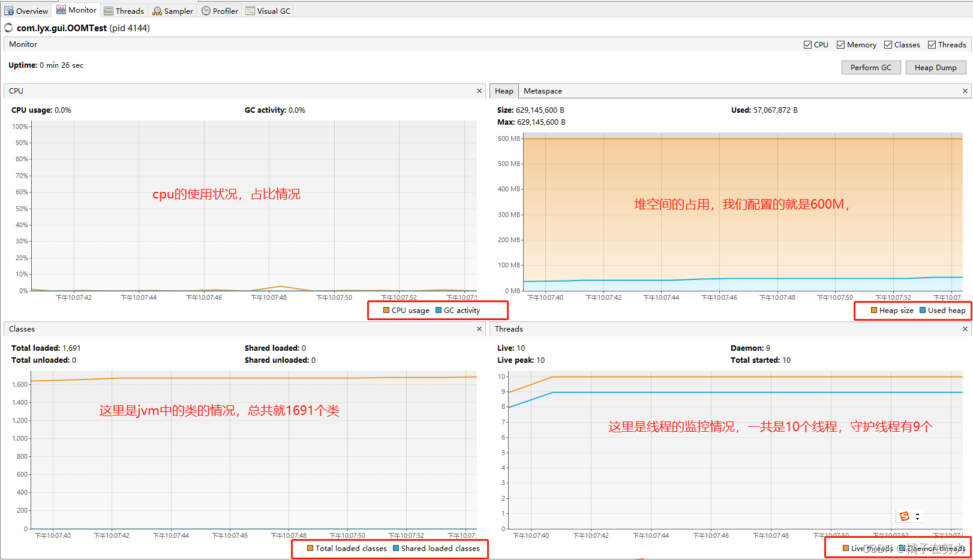Viewport: 973px width, 560px height.
Task: Open the Visual GC tab
Action: tap(268, 11)
